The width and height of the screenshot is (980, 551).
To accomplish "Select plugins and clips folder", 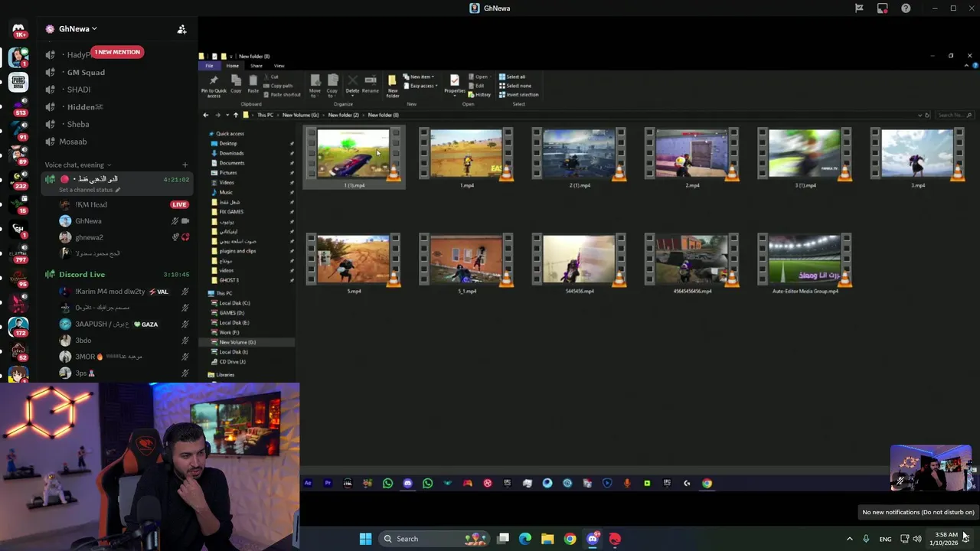I will pyautogui.click(x=237, y=251).
